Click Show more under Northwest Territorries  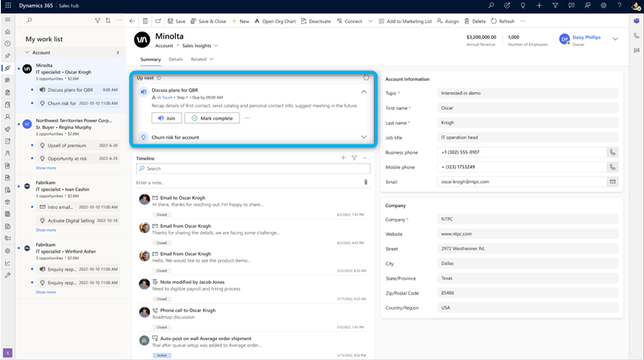tap(45, 168)
